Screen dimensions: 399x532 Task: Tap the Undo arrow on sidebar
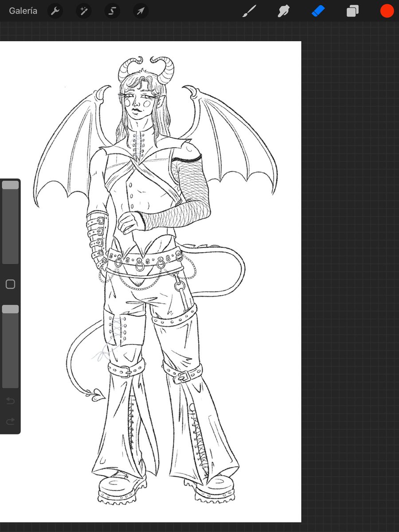click(10, 401)
